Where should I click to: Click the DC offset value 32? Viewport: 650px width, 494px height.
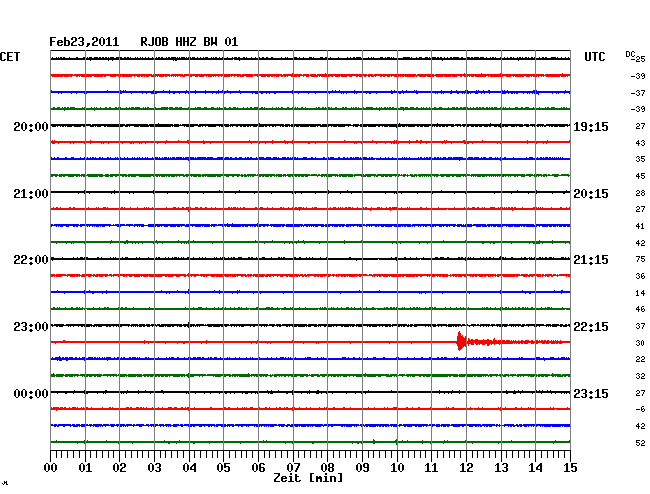tap(640, 376)
